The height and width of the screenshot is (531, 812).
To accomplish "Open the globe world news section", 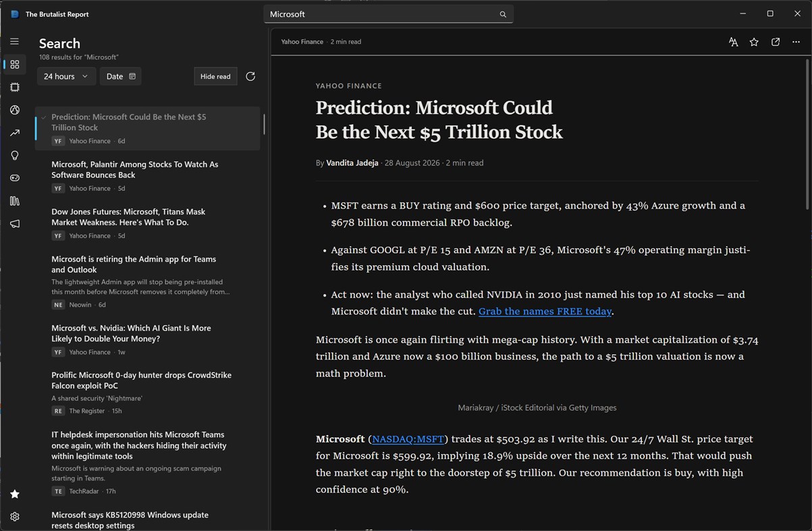I will pyautogui.click(x=15, y=110).
